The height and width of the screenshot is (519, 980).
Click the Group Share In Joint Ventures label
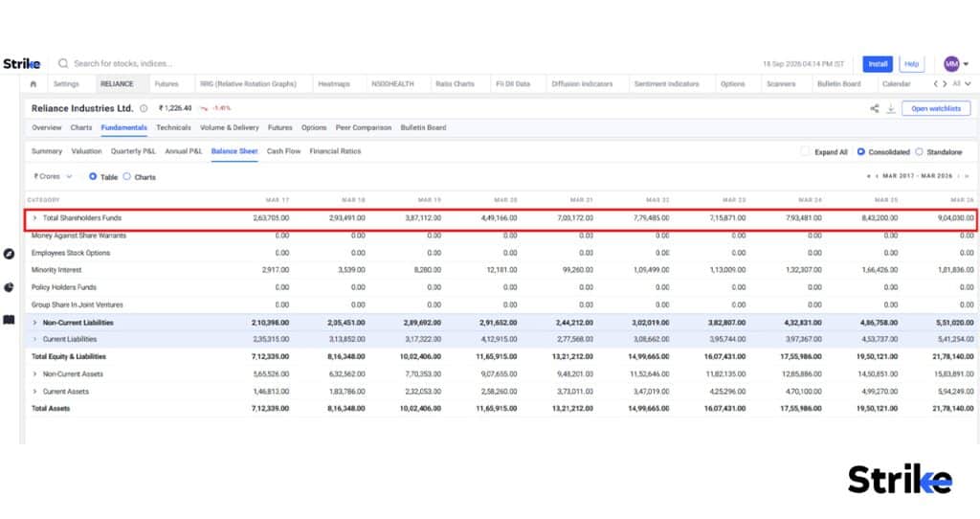click(77, 305)
